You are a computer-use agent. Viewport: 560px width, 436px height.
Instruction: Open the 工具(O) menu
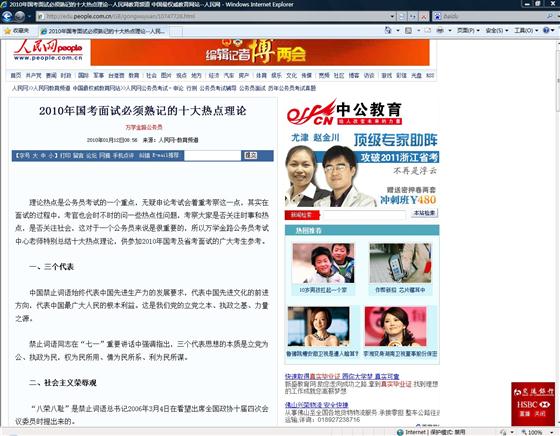(525, 30)
